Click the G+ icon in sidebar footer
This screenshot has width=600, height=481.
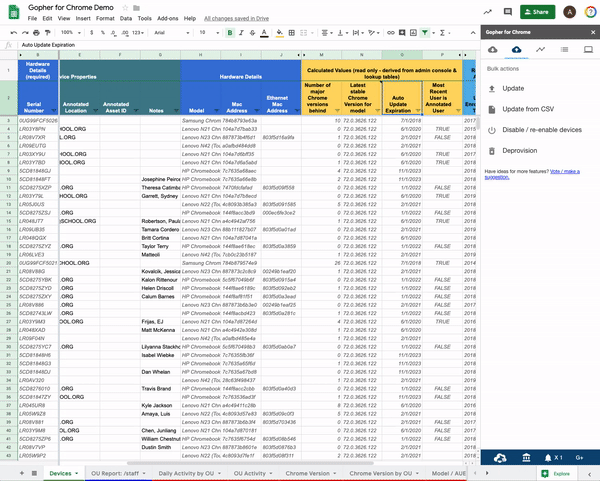pos(579,458)
